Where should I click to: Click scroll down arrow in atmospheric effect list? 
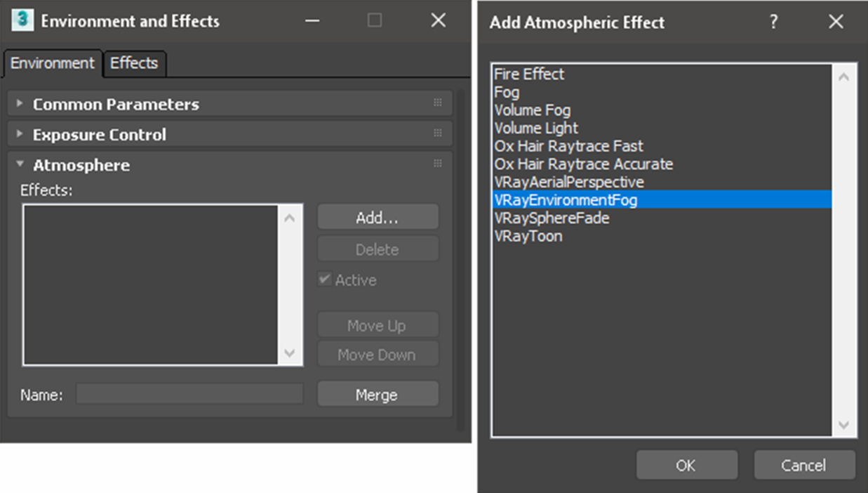[x=843, y=425]
